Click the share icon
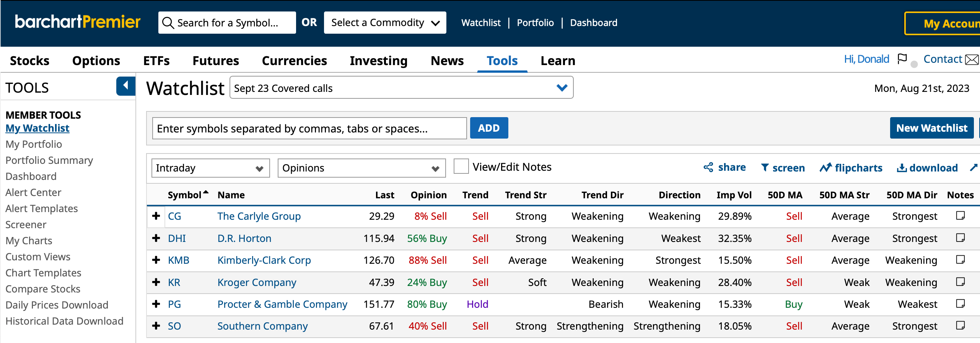The width and height of the screenshot is (980, 343). pyautogui.click(x=708, y=167)
